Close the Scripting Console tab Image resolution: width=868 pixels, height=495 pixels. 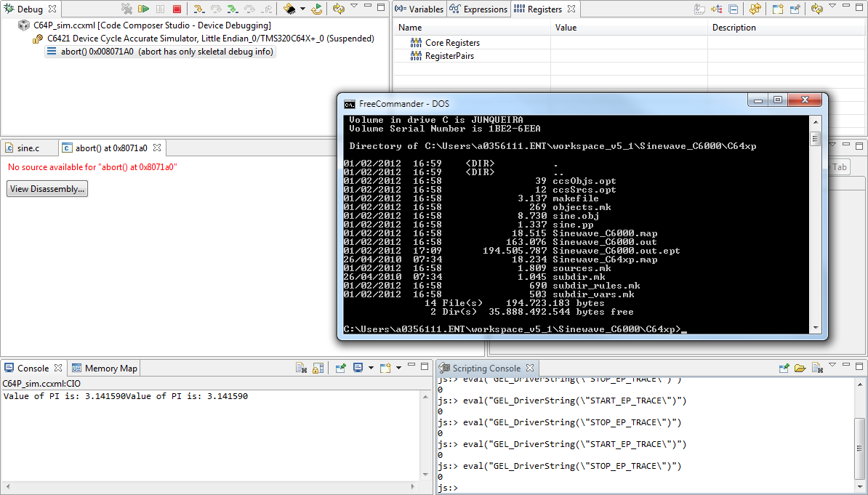[530, 369]
